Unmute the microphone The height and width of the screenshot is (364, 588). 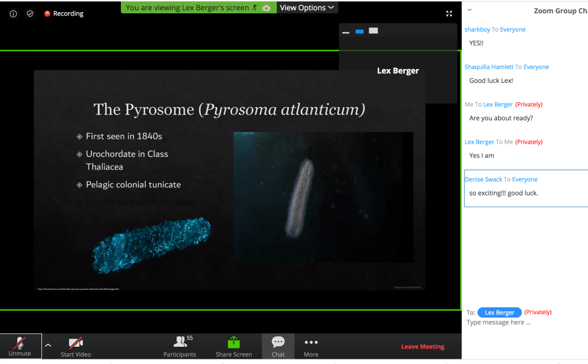(20, 346)
